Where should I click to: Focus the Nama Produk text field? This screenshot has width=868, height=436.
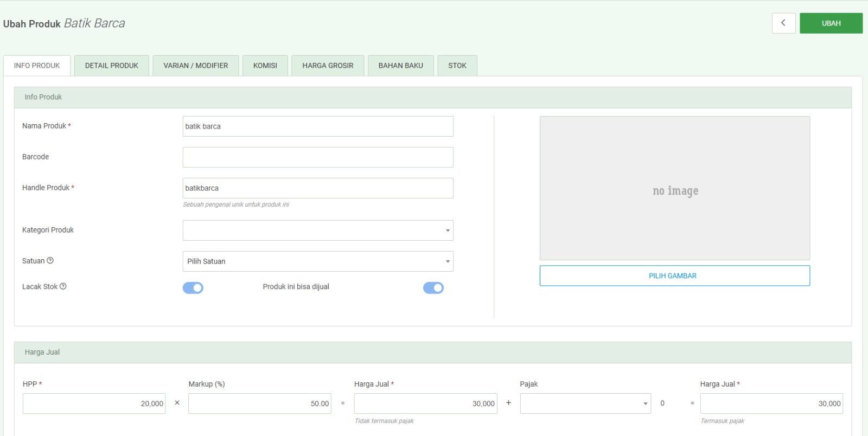click(x=317, y=126)
